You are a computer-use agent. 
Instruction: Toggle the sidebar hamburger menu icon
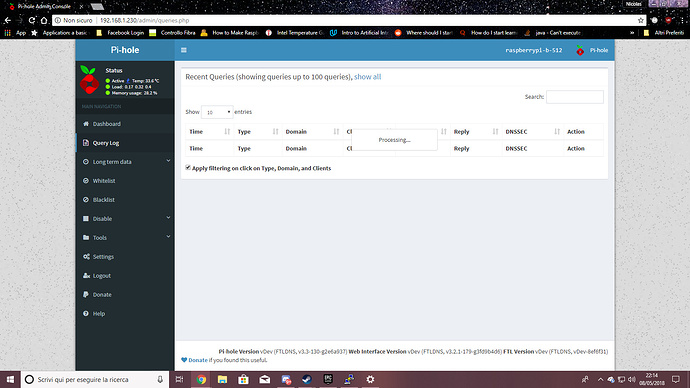184,50
